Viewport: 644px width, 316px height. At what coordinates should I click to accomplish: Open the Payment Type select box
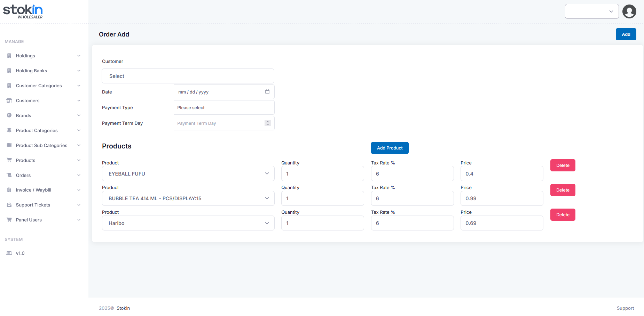[224, 107]
